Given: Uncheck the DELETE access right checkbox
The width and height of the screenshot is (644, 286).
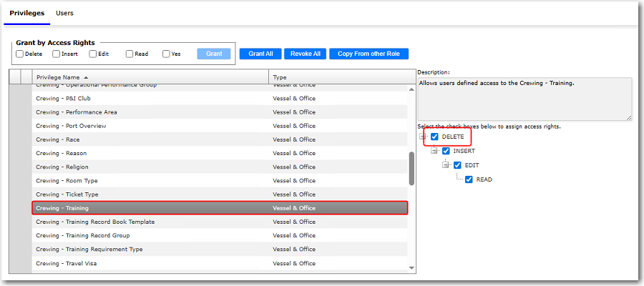Looking at the screenshot, I should pyautogui.click(x=434, y=137).
